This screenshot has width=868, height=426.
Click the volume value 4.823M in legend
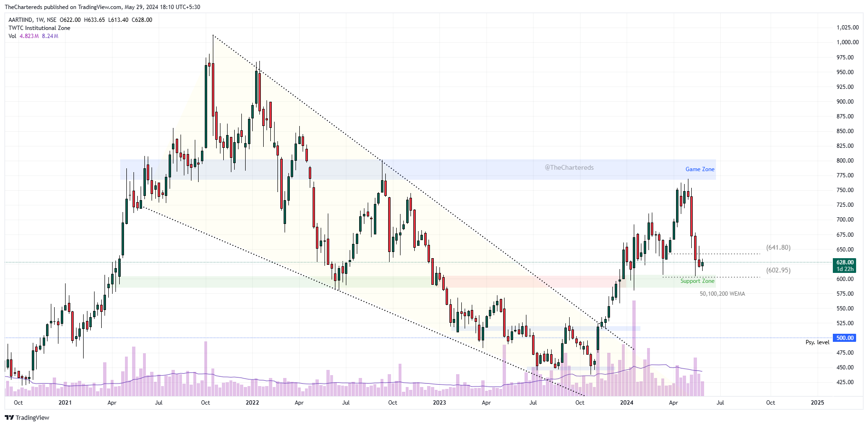coord(29,36)
